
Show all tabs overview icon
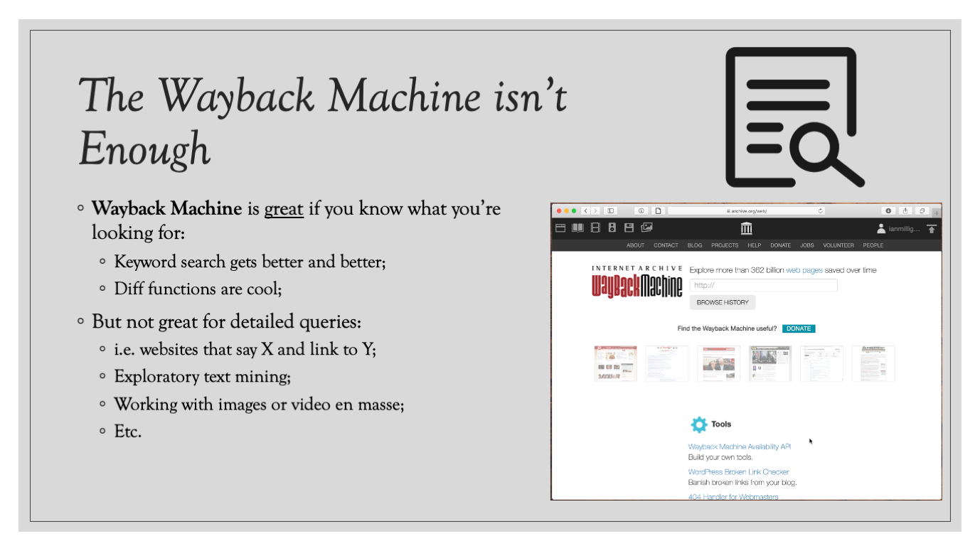point(922,211)
